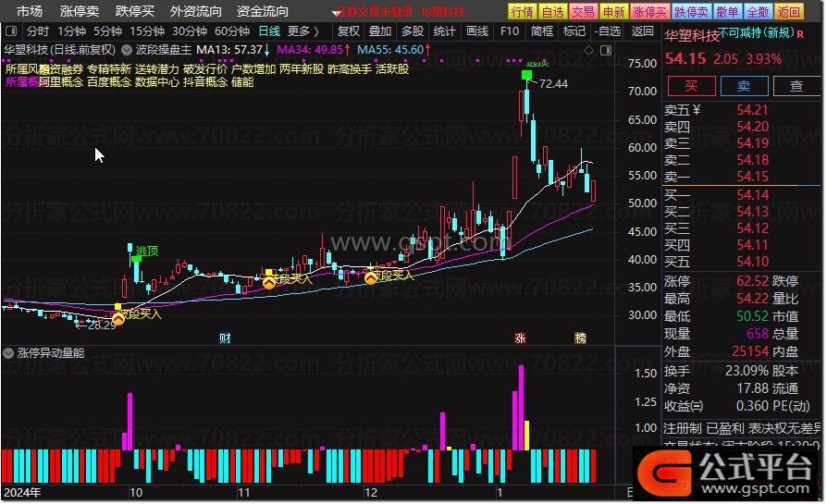Viewport: 827px width, 504px height.
Task: Click the 数据中心 concept tag
Action: (x=157, y=82)
